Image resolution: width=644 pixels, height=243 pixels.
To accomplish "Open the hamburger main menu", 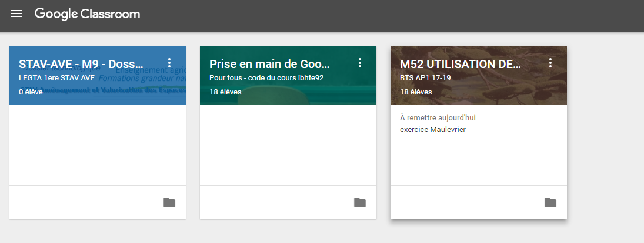I will (16, 14).
